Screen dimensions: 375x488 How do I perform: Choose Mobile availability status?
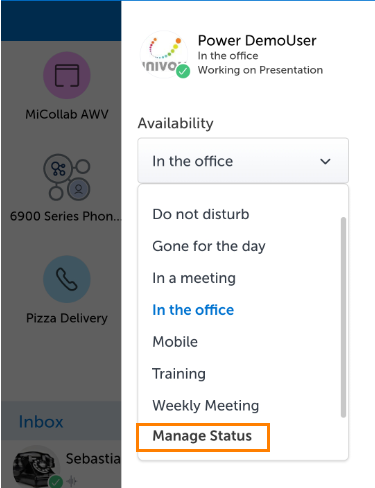click(x=175, y=342)
